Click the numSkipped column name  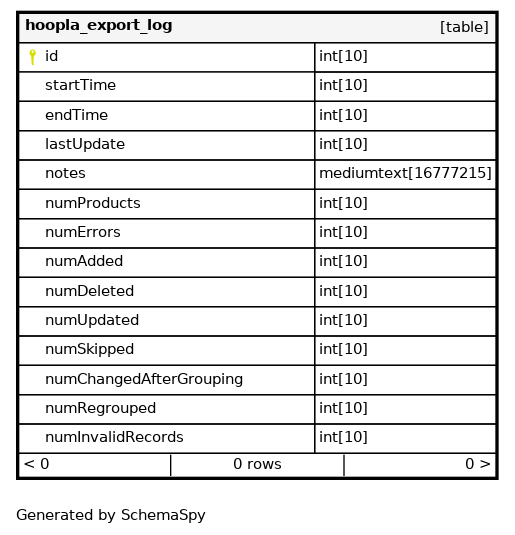[89, 349]
